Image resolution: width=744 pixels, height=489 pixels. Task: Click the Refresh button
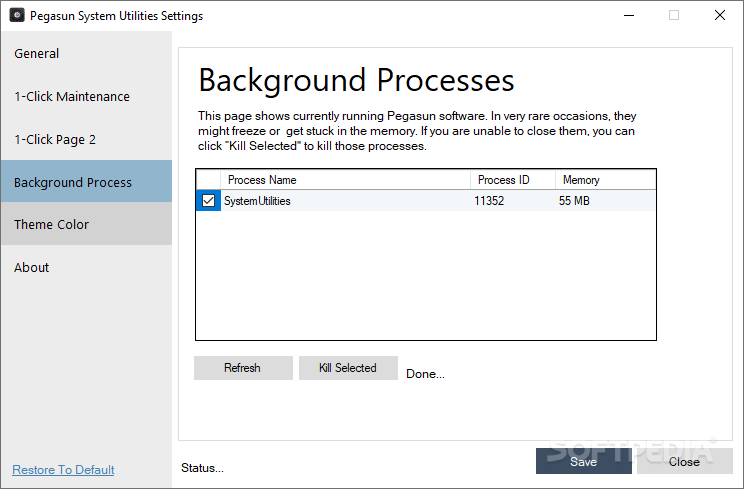[x=243, y=368]
